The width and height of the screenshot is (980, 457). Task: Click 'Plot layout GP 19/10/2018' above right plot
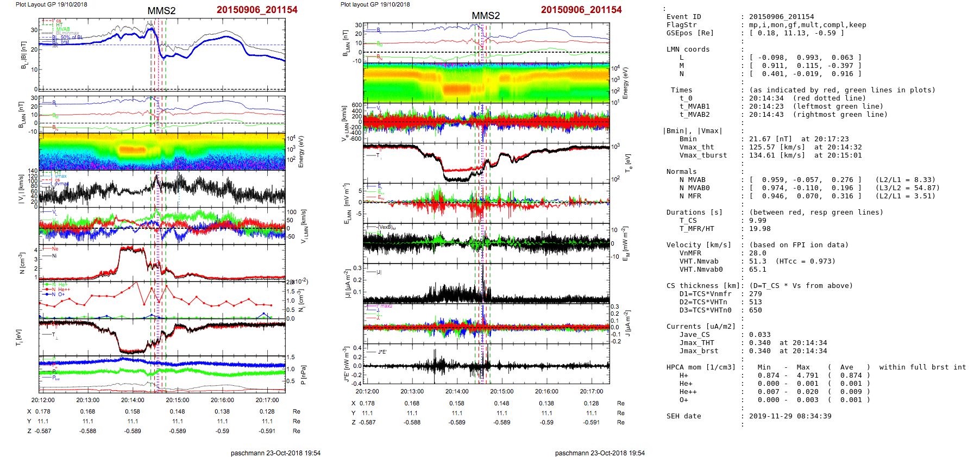click(x=375, y=4)
